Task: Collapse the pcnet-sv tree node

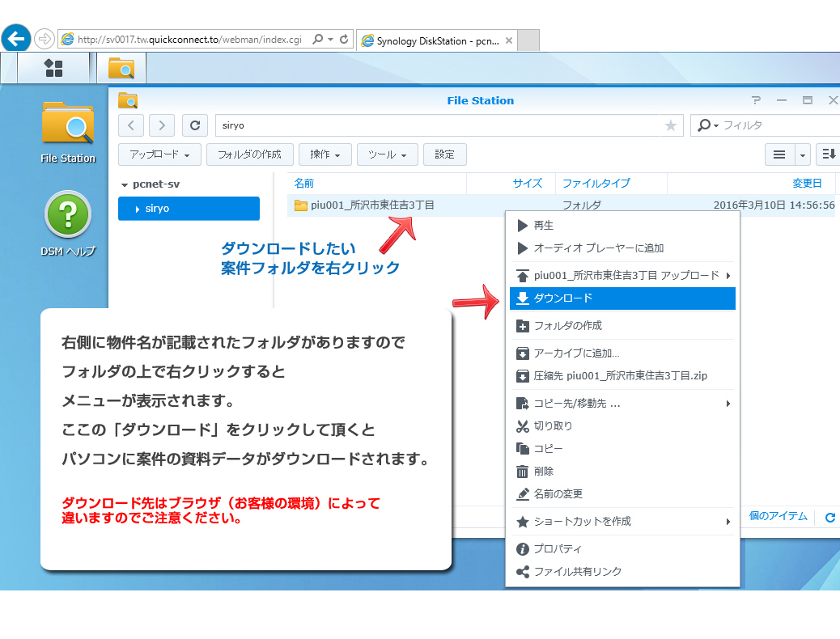Action: point(124,184)
